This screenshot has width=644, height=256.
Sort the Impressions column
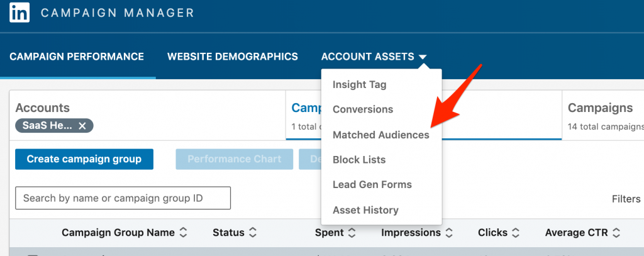point(417,233)
